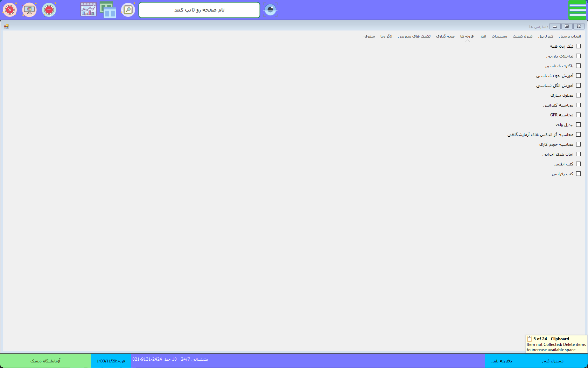Open the 'کنترل پنل' tab
Image resolution: width=588 pixels, height=368 pixels.
[546, 36]
